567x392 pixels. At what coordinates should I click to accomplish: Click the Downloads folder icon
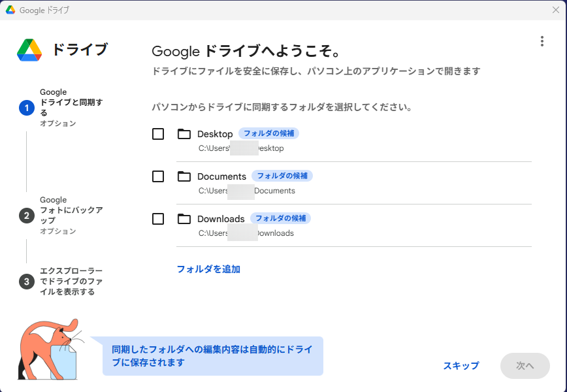(x=184, y=219)
